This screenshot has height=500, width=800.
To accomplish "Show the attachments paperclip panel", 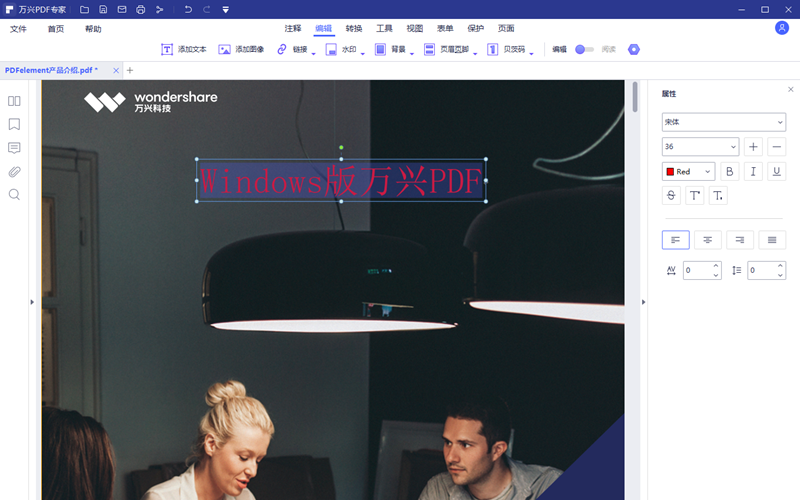I will click(x=14, y=171).
